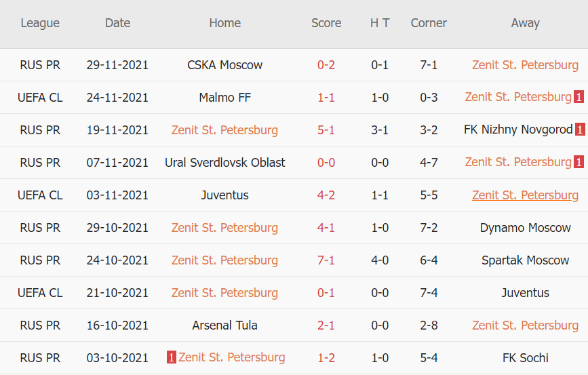Click the Date column header
This screenshot has width=588, height=375.
(117, 23)
